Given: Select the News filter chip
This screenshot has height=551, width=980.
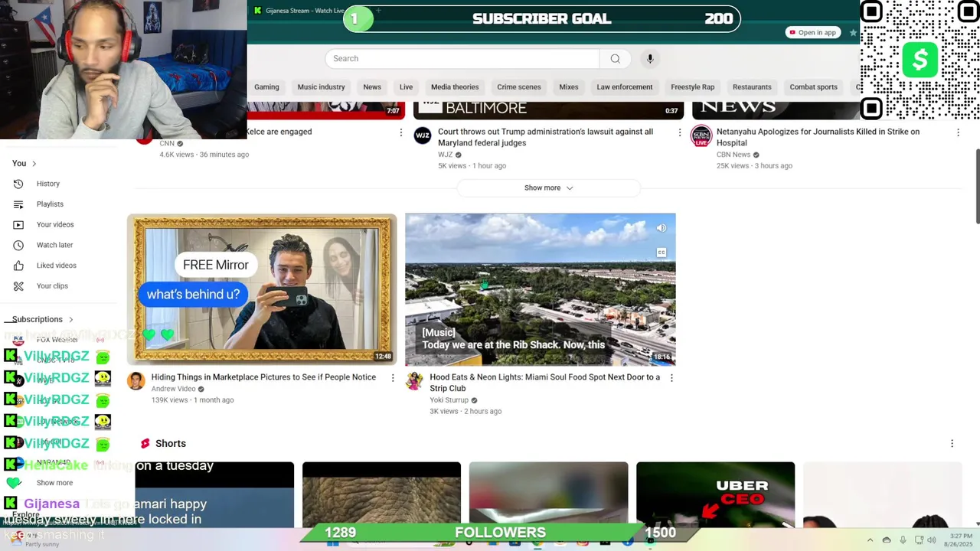Looking at the screenshot, I should click(372, 87).
